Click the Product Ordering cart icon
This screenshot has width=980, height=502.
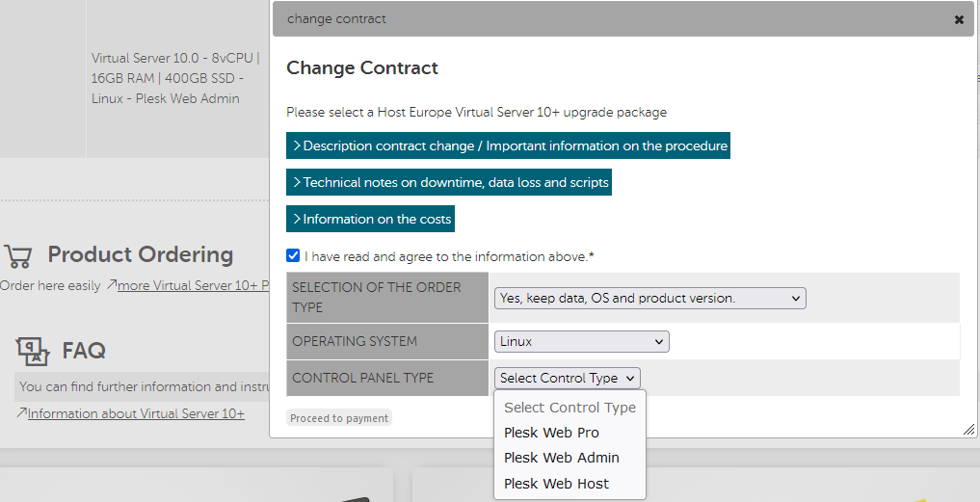click(x=17, y=255)
